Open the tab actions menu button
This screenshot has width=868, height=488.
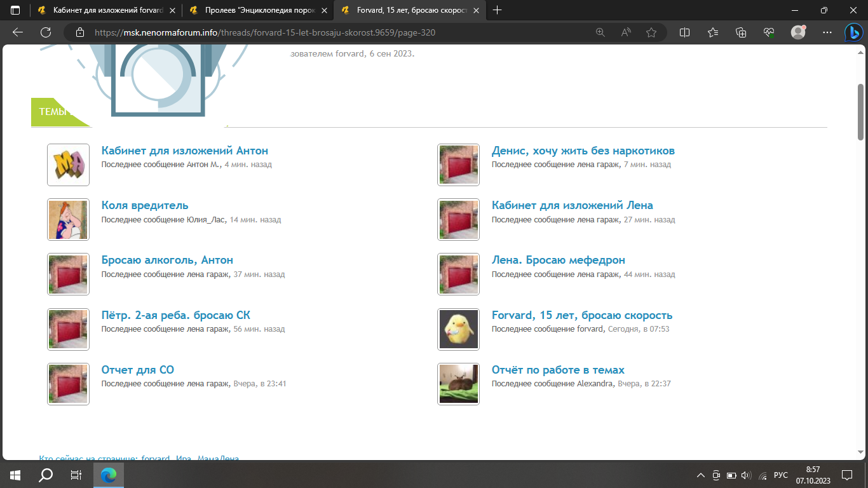(x=15, y=10)
